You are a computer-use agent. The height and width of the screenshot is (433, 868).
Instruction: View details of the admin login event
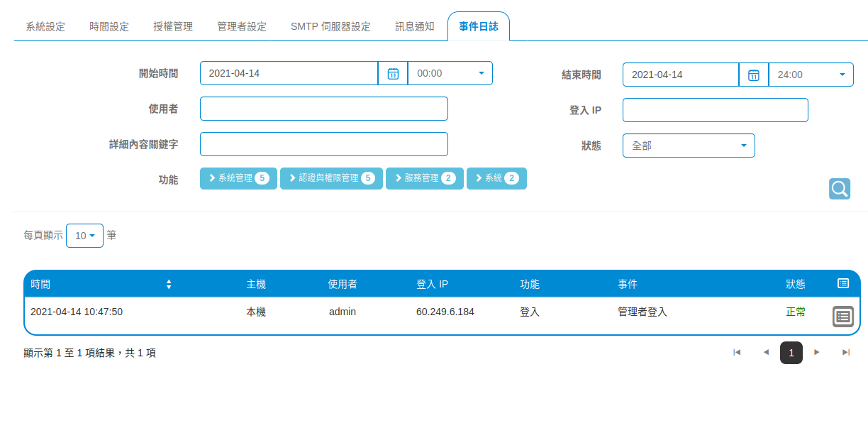843,317
